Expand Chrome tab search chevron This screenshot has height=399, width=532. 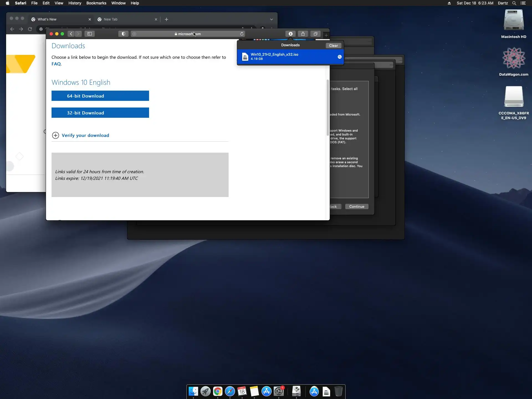pos(271,19)
